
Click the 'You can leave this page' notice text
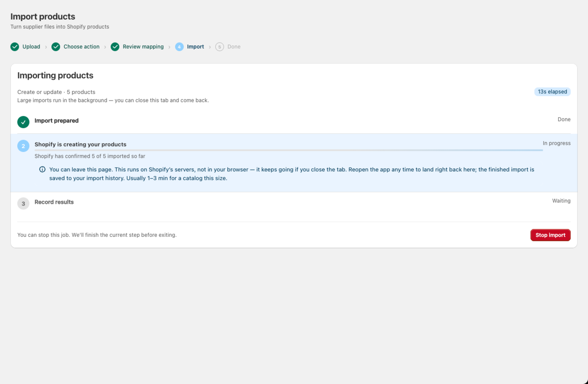tap(292, 174)
